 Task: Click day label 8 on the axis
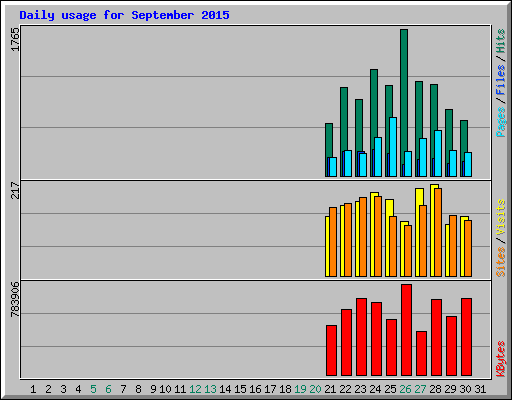(138, 389)
